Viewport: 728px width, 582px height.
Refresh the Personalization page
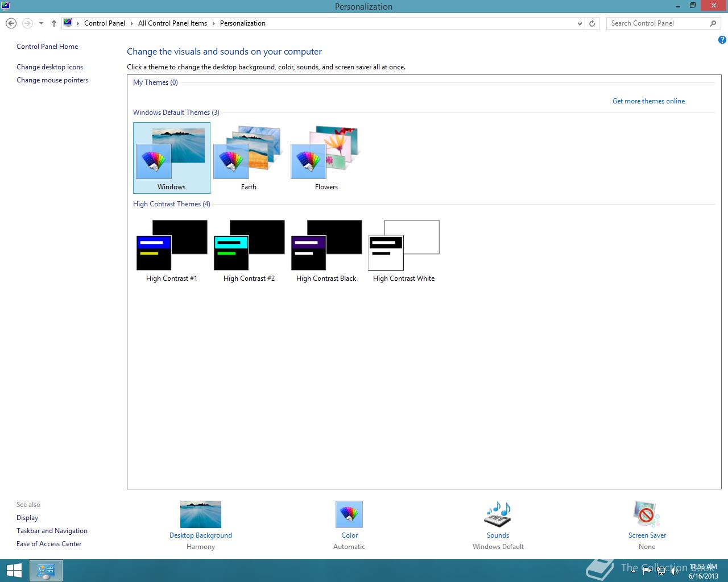(x=592, y=23)
